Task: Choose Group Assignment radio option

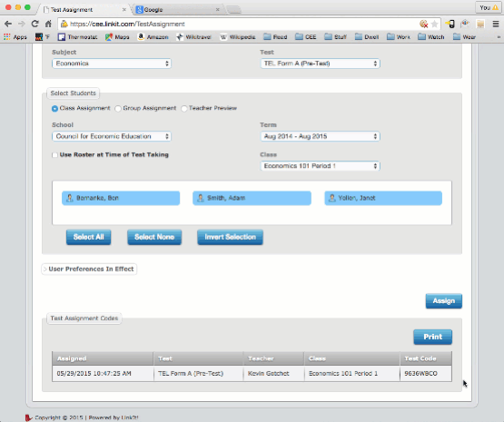Action: pos(118,109)
